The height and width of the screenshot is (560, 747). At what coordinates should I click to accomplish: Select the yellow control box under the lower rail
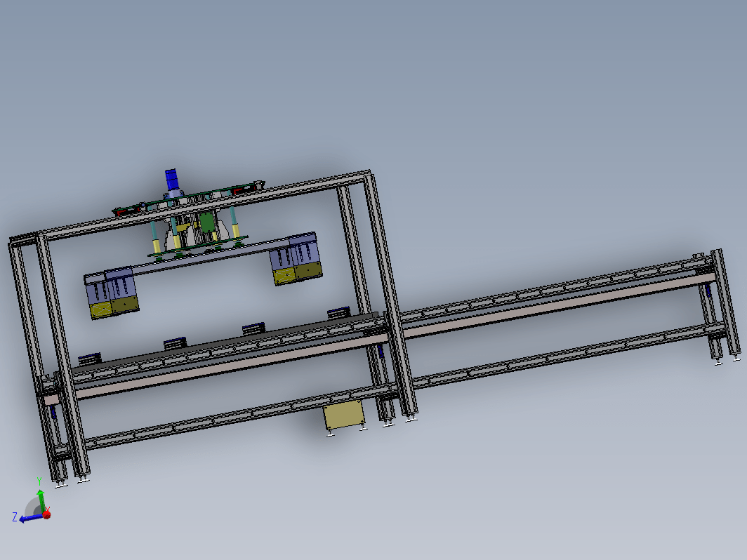[344, 414]
